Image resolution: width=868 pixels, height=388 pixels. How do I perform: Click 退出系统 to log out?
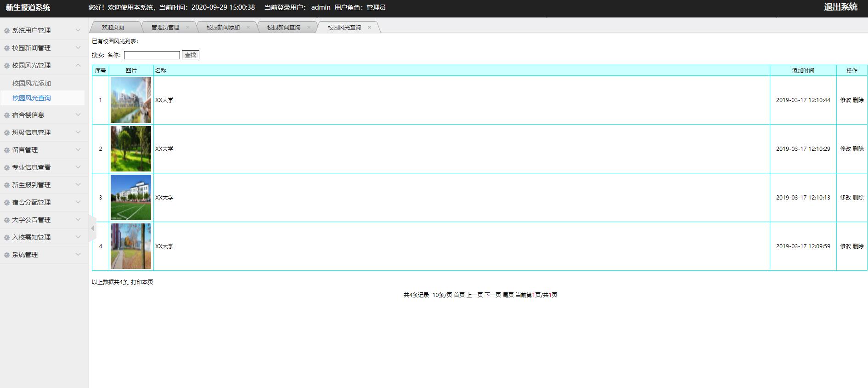tap(841, 7)
